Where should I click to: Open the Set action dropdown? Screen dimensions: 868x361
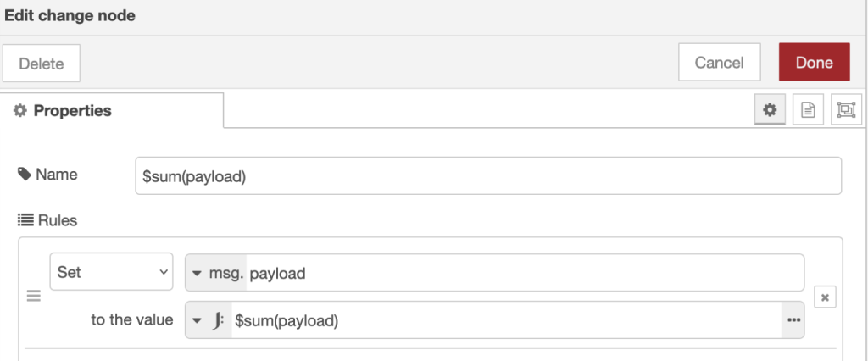coord(111,272)
